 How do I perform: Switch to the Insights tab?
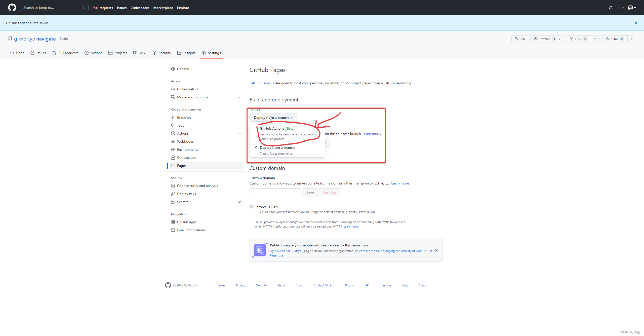coord(186,53)
